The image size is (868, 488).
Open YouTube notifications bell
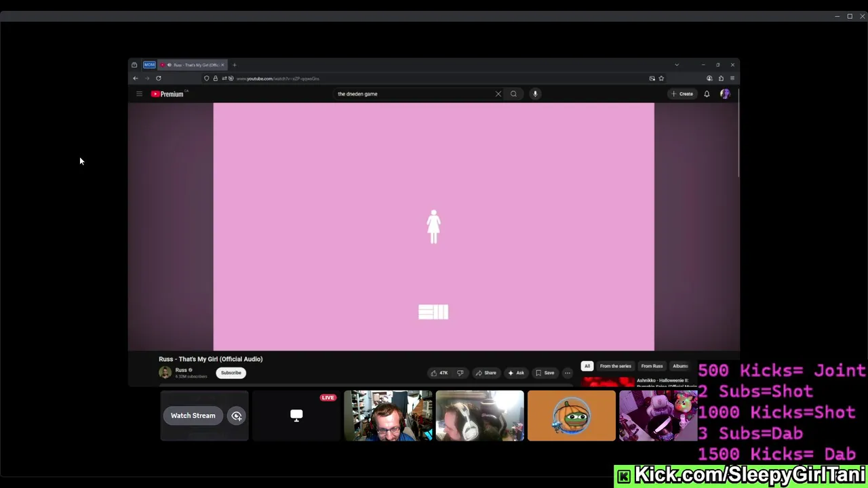point(707,94)
